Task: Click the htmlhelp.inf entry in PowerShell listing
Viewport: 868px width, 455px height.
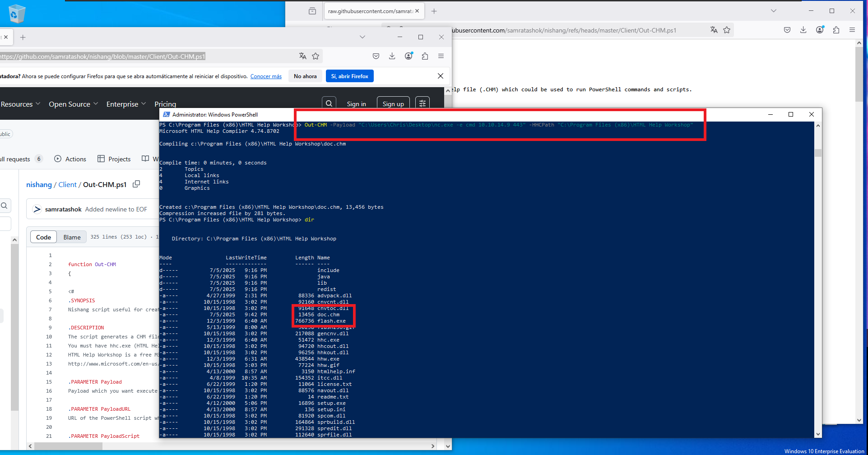Action: coord(336,371)
